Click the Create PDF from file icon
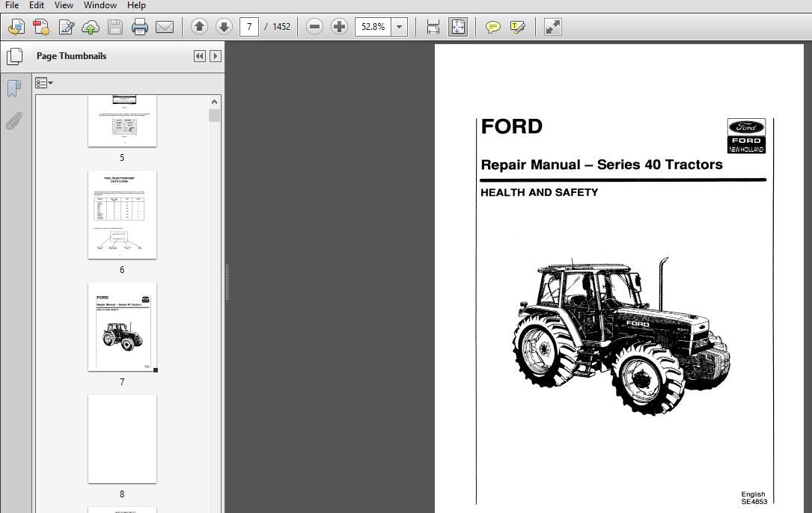This screenshot has width=812, height=513. pos(16,27)
